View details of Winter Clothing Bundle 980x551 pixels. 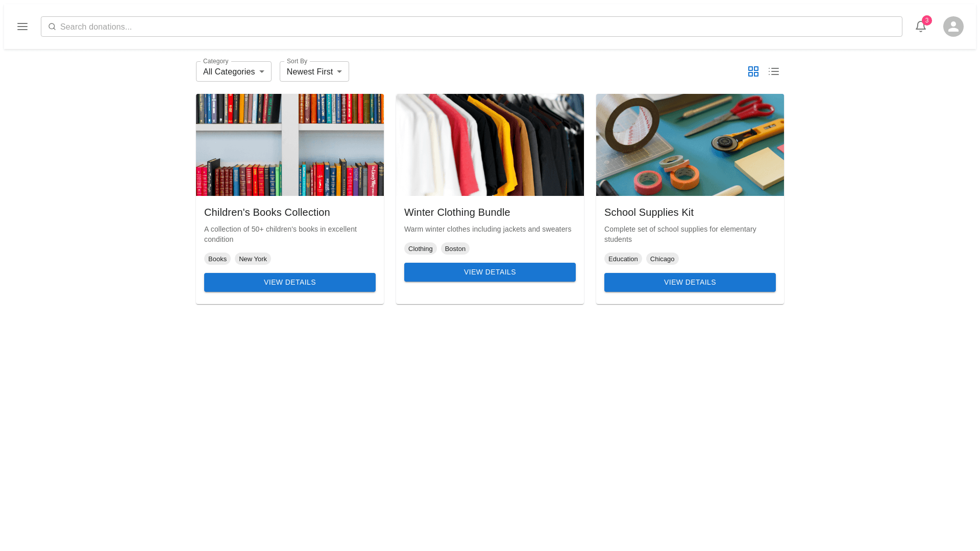click(490, 272)
